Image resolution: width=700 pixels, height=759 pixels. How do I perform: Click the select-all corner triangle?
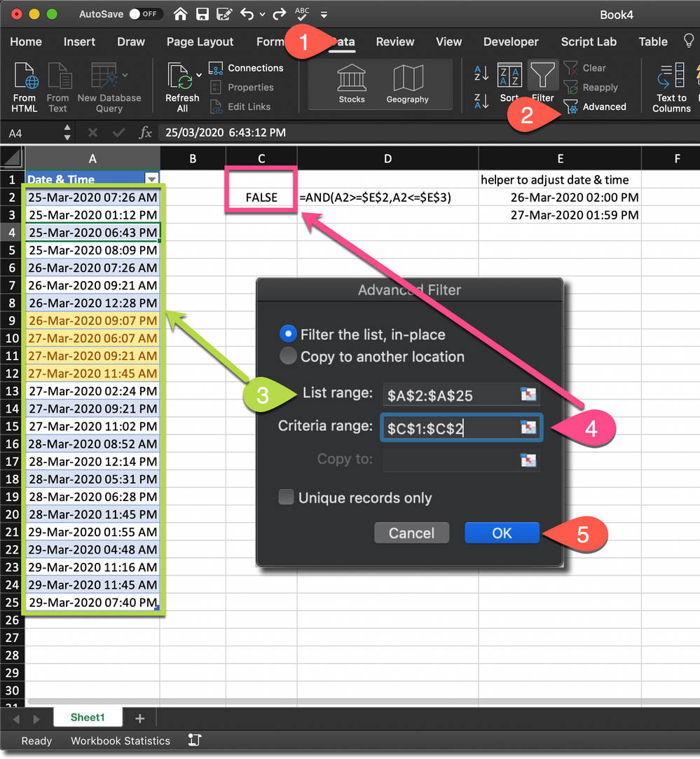[x=12, y=158]
